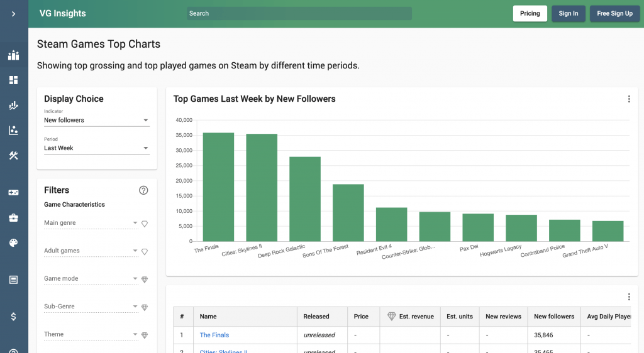This screenshot has height=353, width=644.
Task: Open the dollar sign icon in sidebar
Action: coord(14,317)
